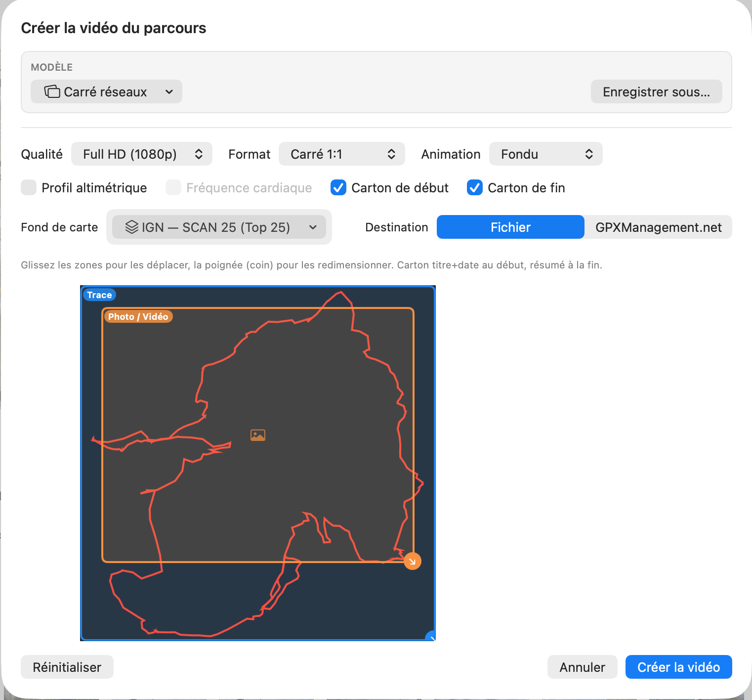Click the blue resize handle of the Trace zone
This screenshot has width=752, height=700.
[431, 636]
